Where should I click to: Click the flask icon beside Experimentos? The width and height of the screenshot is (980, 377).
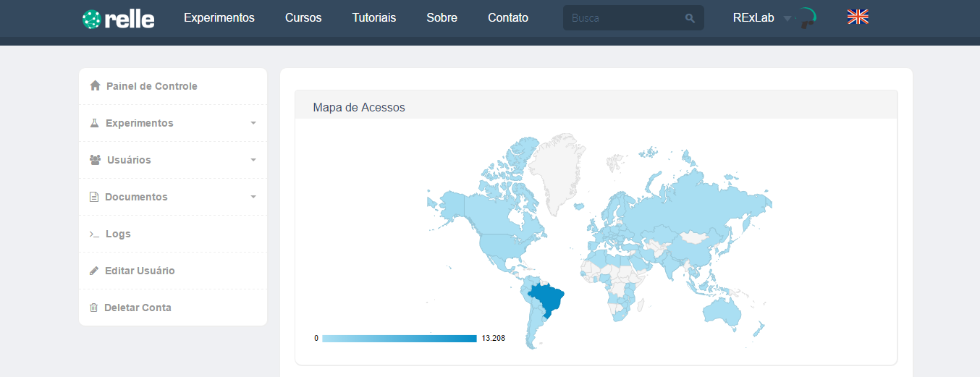(x=94, y=123)
